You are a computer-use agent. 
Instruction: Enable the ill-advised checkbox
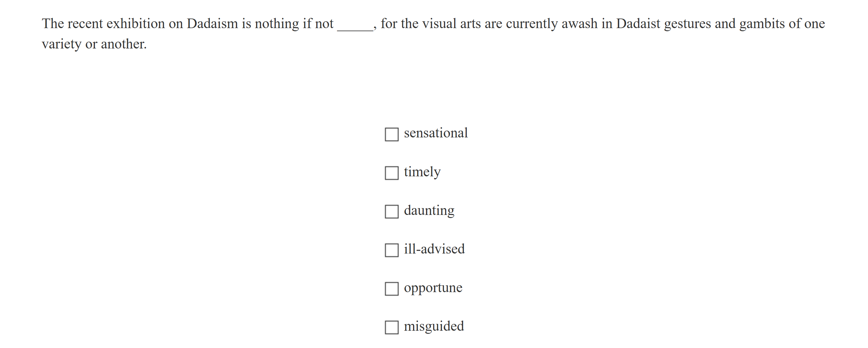pyautogui.click(x=392, y=250)
